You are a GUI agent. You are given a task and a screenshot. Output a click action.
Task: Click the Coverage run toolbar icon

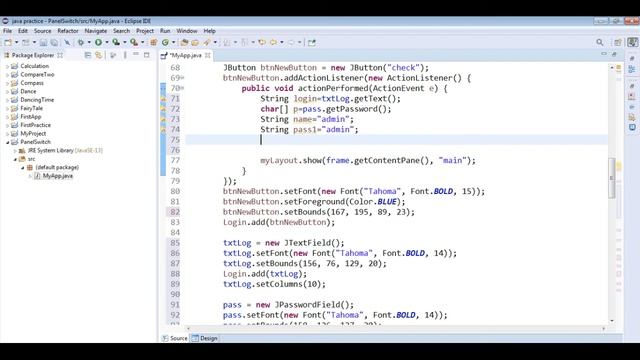116,42
